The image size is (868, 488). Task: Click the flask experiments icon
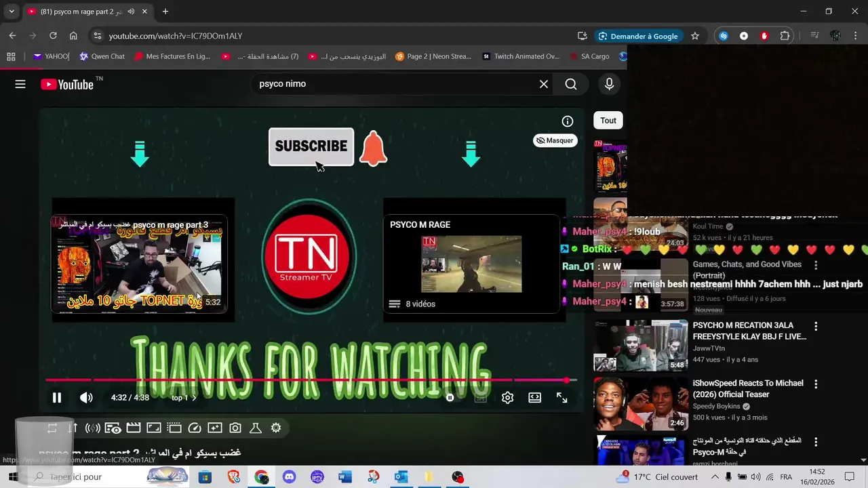(x=256, y=428)
